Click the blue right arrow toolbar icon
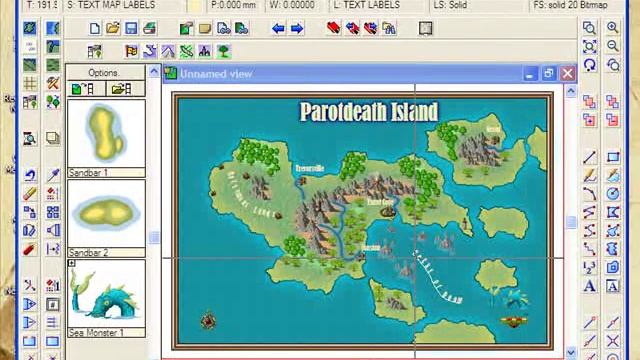Screen dimensions: 640x360 point(297,29)
